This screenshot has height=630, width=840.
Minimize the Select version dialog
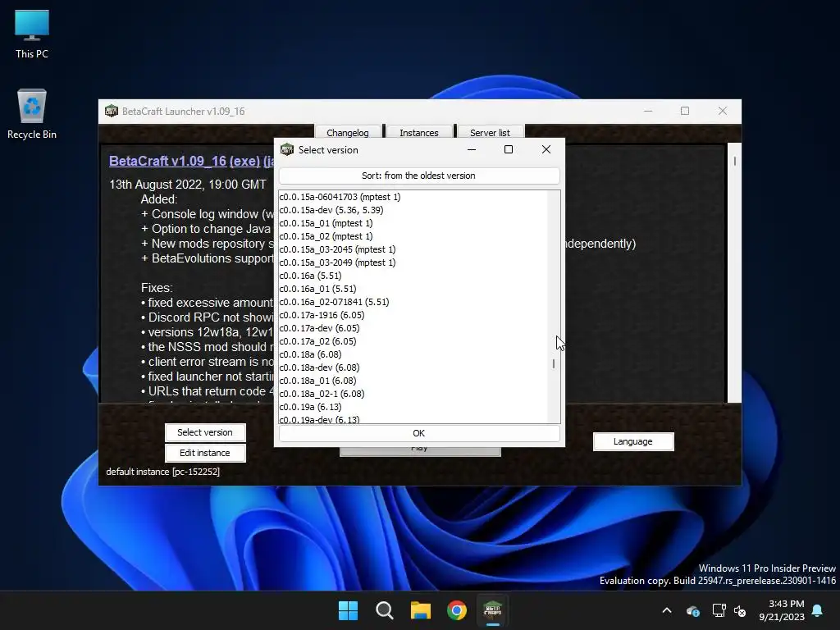click(x=472, y=149)
